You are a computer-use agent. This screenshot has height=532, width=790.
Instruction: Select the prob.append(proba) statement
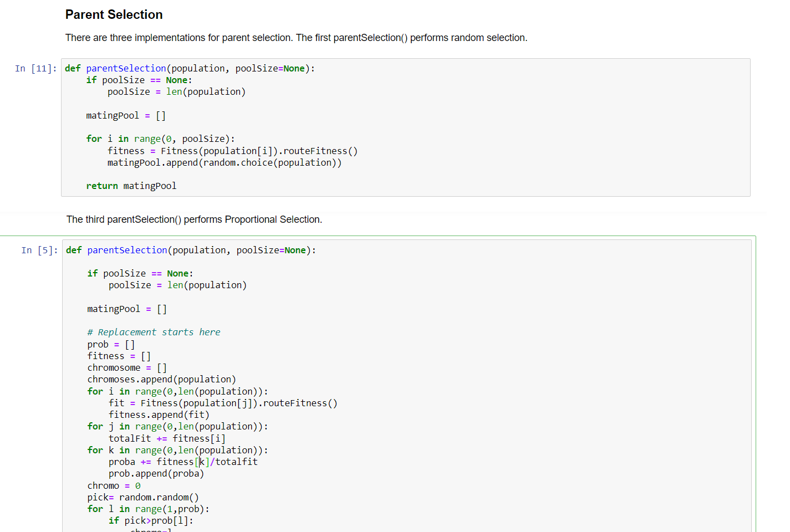click(x=159, y=473)
